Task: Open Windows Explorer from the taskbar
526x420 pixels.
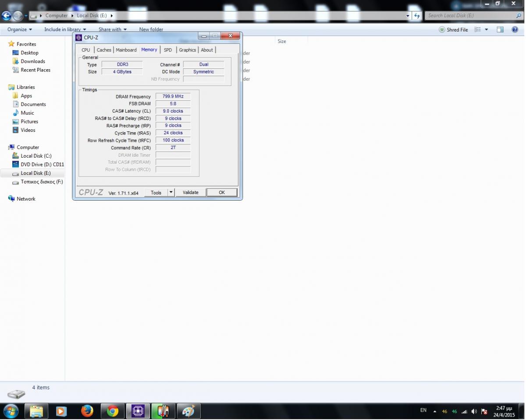Action: [x=36, y=411]
